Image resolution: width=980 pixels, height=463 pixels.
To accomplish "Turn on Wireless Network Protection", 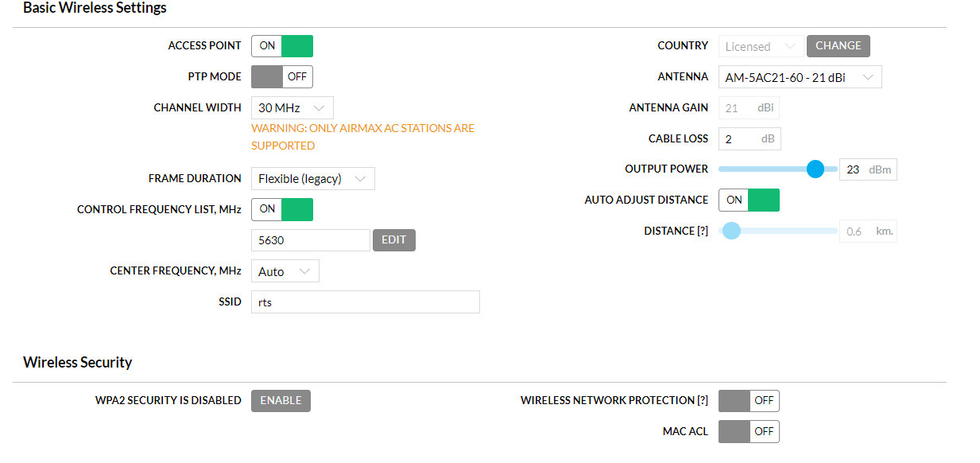I will (749, 401).
